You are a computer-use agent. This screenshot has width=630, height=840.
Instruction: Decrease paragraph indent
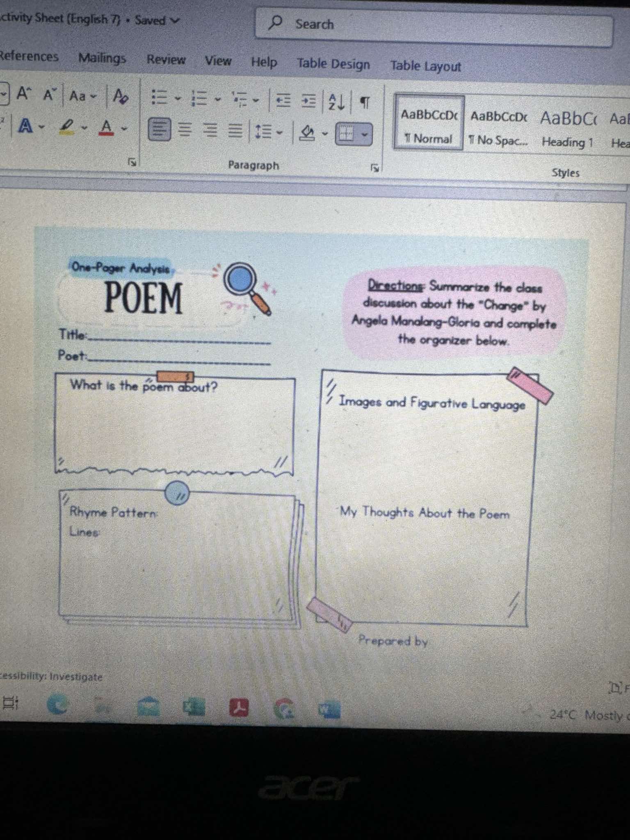[283, 100]
